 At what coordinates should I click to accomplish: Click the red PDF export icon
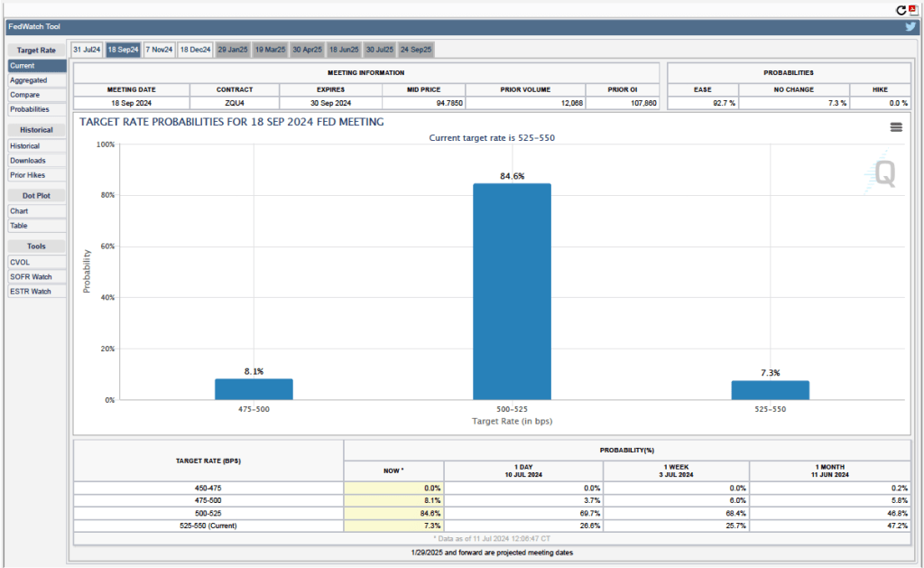(x=912, y=10)
